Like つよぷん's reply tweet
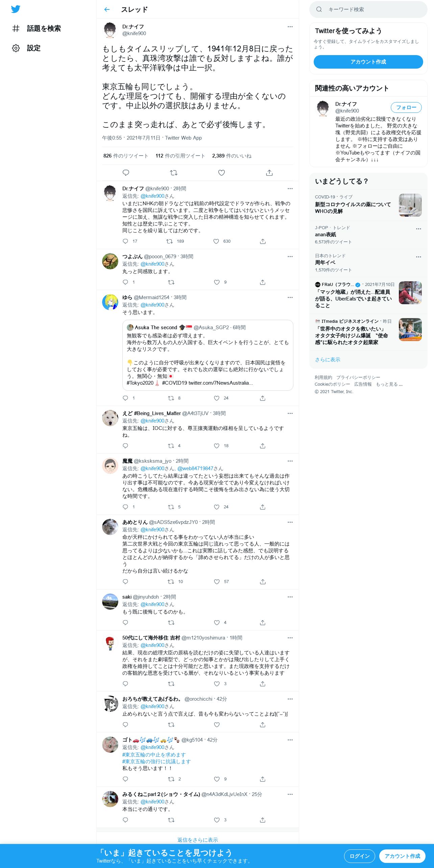This screenshot has height=868, width=434. (217, 282)
